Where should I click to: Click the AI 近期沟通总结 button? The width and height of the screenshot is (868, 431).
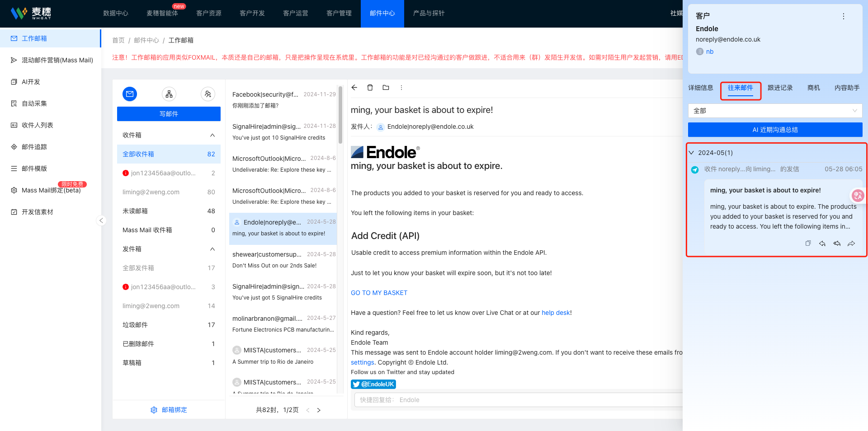[775, 130]
